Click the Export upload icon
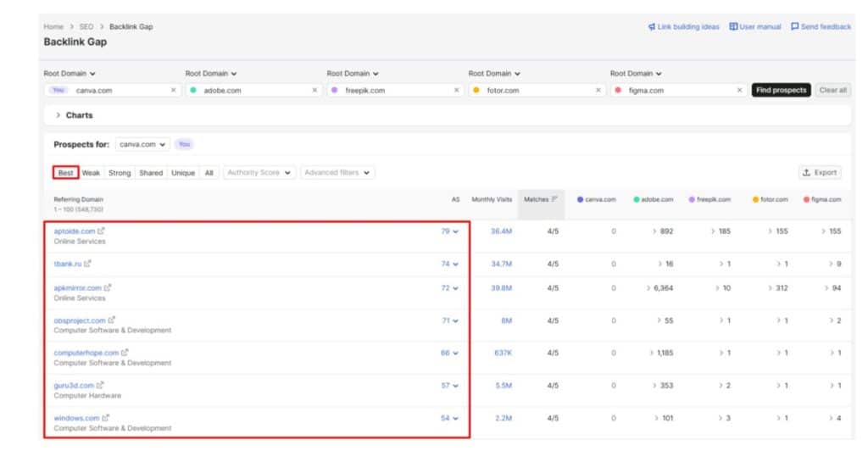 (x=807, y=173)
